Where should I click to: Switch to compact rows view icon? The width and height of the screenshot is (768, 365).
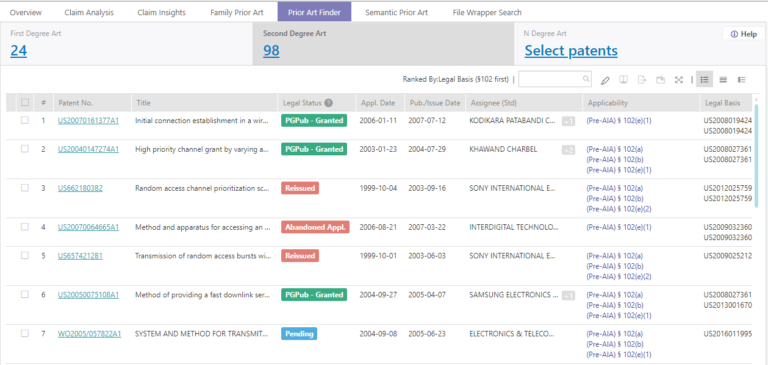[723, 80]
